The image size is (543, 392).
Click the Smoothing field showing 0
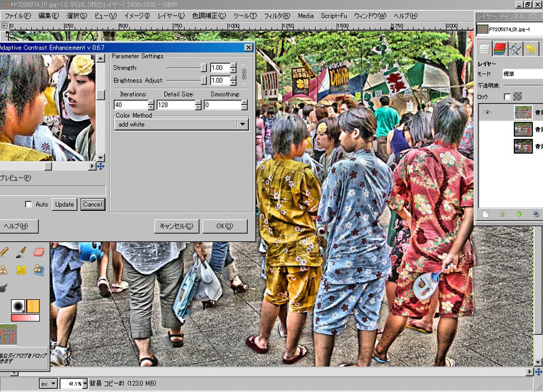[223, 105]
